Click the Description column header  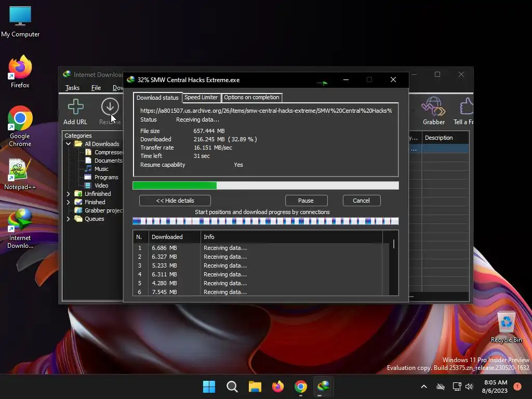pyautogui.click(x=445, y=138)
